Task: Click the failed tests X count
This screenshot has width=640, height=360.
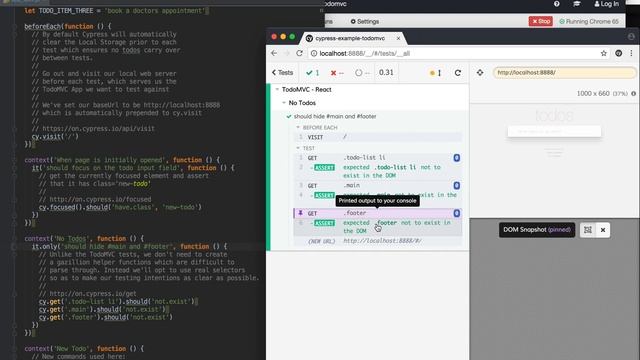Action: point(337,73)
